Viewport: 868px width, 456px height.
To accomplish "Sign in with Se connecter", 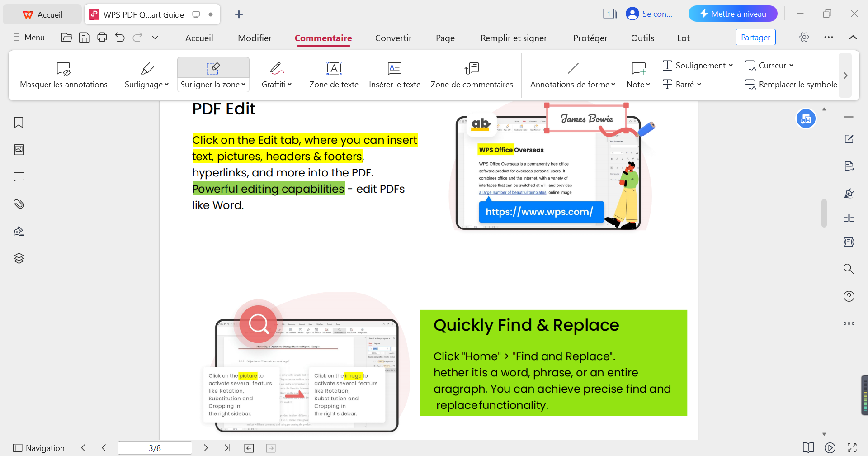I will 649,14.
